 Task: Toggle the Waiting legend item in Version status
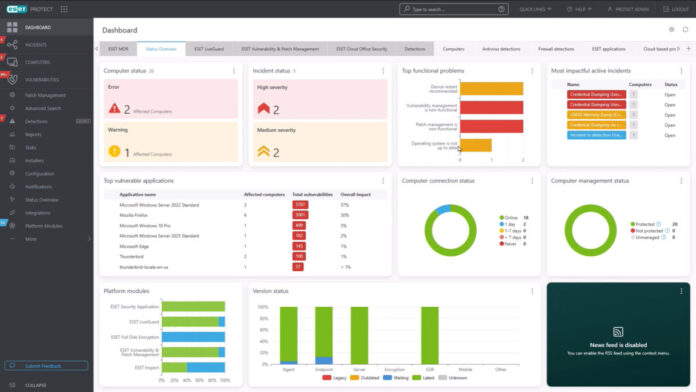395,378
